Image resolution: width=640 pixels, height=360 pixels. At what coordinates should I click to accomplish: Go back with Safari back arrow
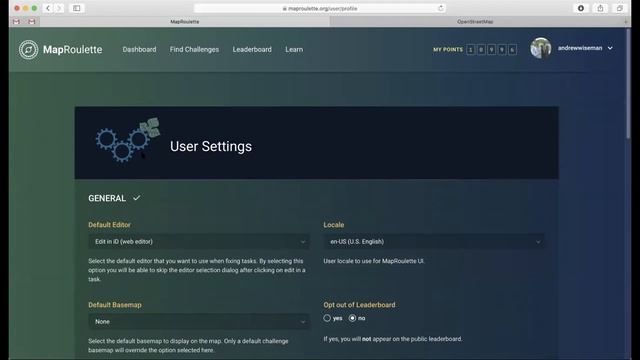(48, 8)
